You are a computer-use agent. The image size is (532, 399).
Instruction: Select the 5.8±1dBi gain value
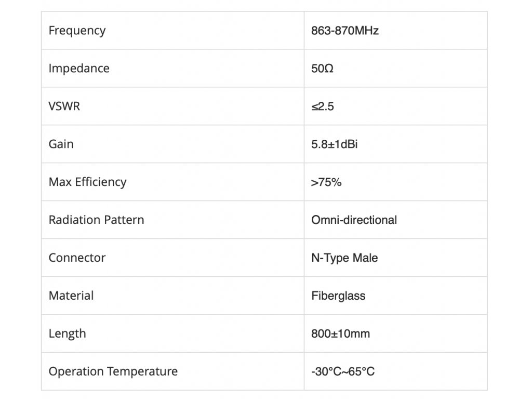335,144
